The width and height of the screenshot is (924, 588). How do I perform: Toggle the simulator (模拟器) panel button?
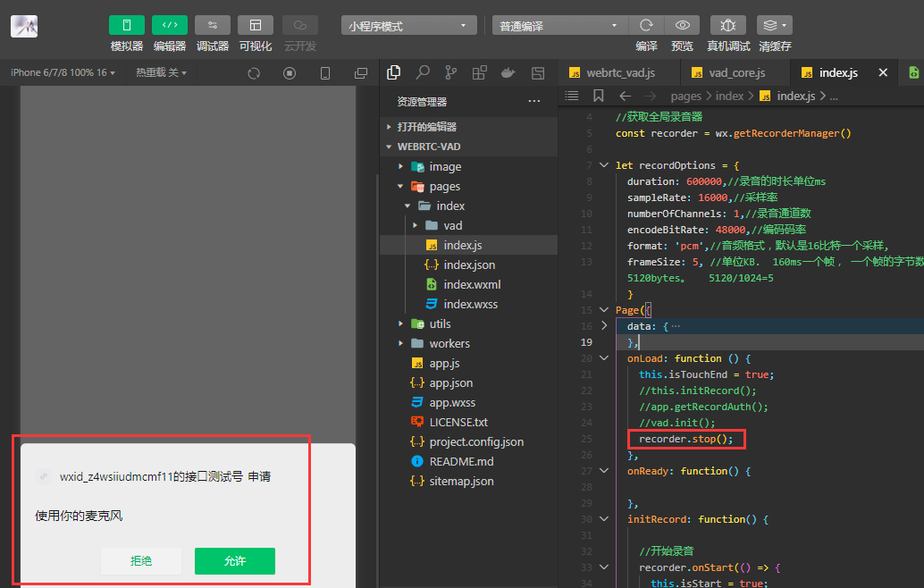click(127, 25)
